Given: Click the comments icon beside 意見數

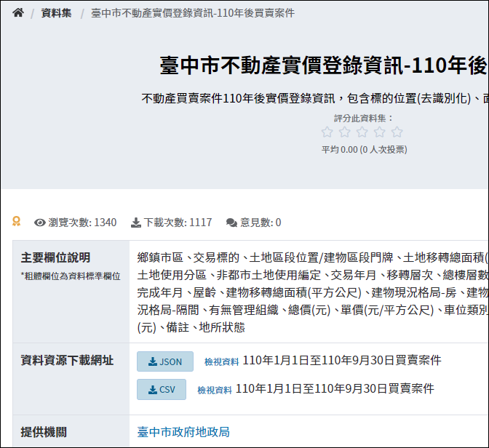Looking at the screenshot, I should pyautogui.click(x=231, y=223).
